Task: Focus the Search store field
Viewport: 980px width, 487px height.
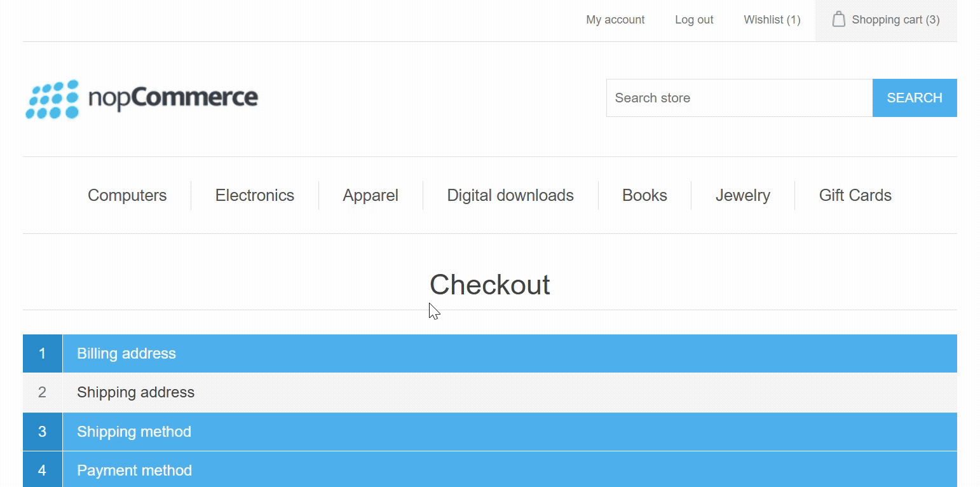Action: [x=738, y=98]
